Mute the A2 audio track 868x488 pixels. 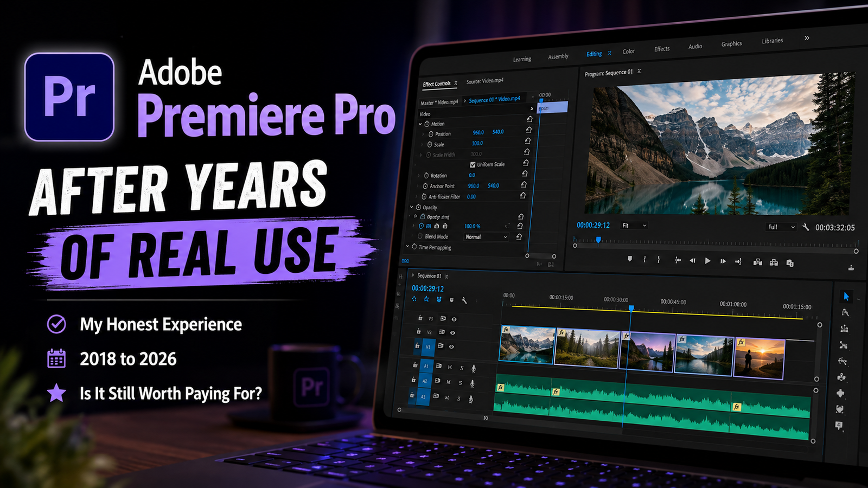pos(448,382)
